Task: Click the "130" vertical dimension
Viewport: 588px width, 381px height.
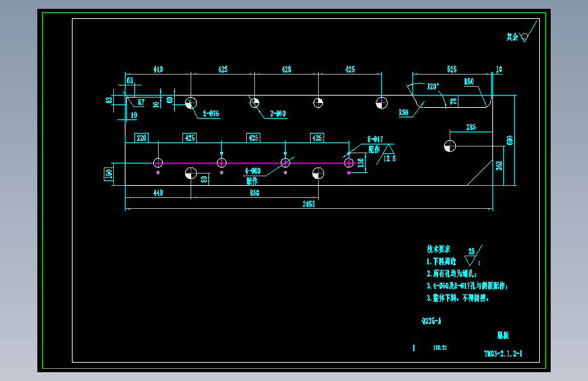Action: pyautogui.click(x=361, y=163)
